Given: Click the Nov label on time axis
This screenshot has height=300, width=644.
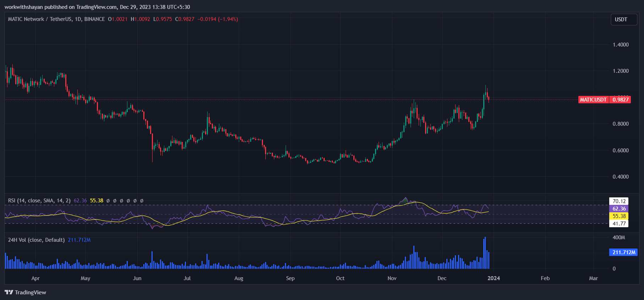Looking at the screenshot, I should (392, 278).
